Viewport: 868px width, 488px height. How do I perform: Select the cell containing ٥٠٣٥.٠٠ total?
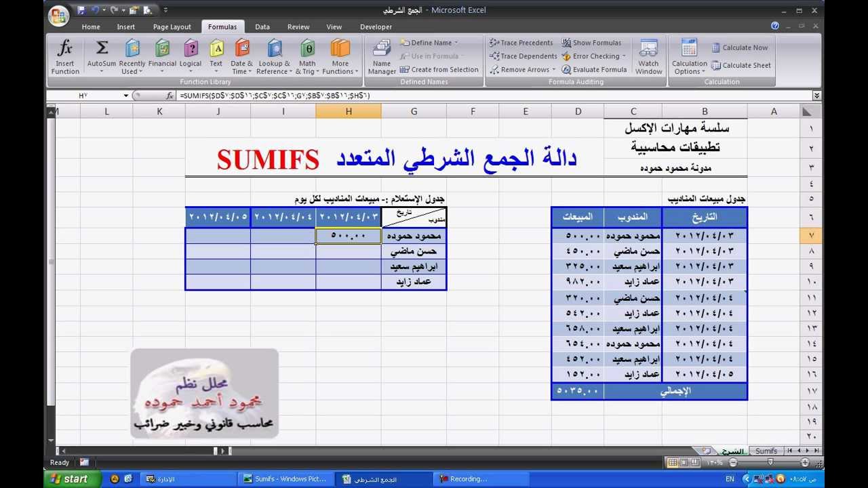point(578,391)
